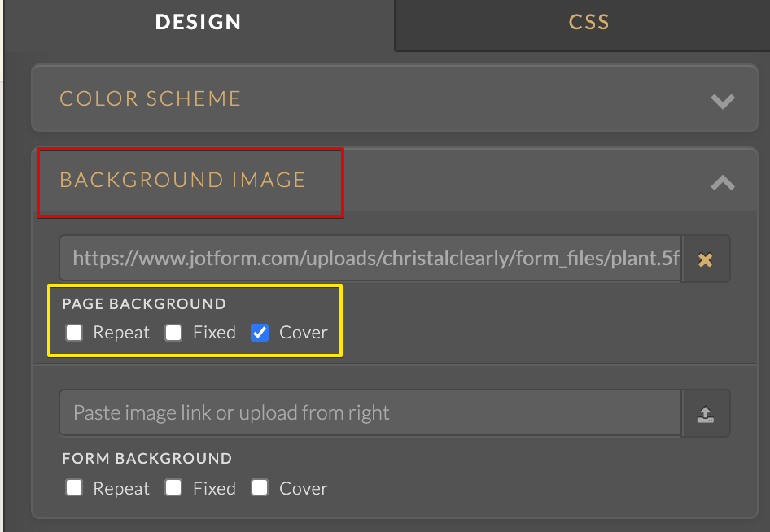
Task: Enable Repeat for Form Background
Action: click(x=74, y=488)
